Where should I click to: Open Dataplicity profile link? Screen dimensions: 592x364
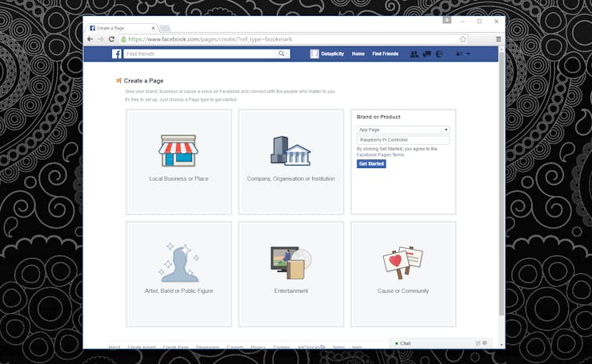(x=332, y=54)
